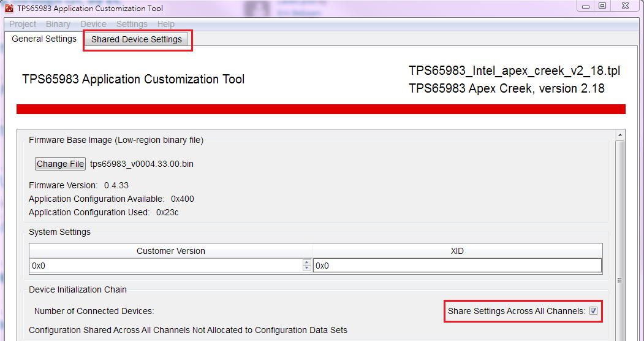Viewport: 644px width, 341px height.
Task: Open the Settings menu
Action: [132, 25]
